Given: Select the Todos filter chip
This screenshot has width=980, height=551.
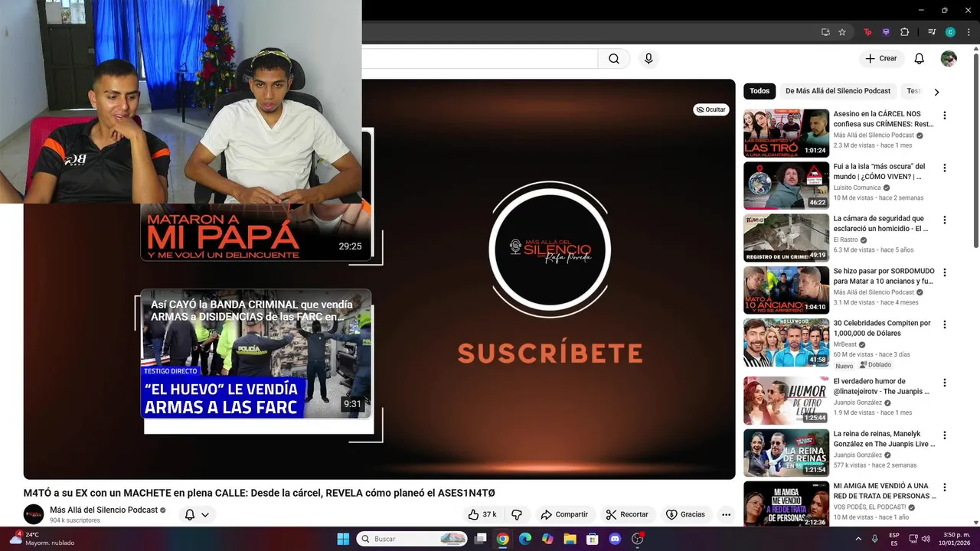Looking at the screenshot, I should coord(759,91).
